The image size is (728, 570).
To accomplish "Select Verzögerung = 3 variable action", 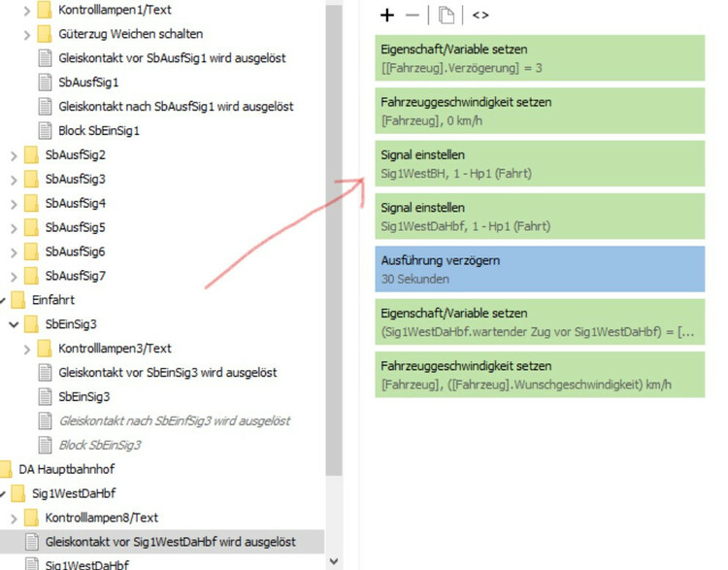I will [540, 58].
